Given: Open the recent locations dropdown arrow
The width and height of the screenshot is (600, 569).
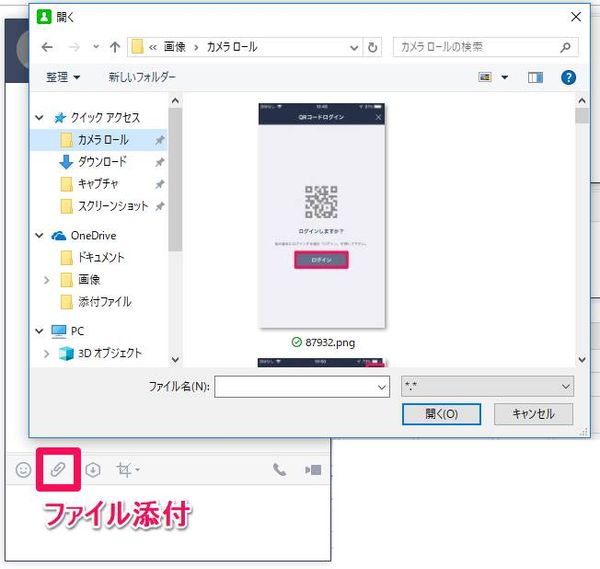Looking at the screenshot, I should [x=96, y=47].
